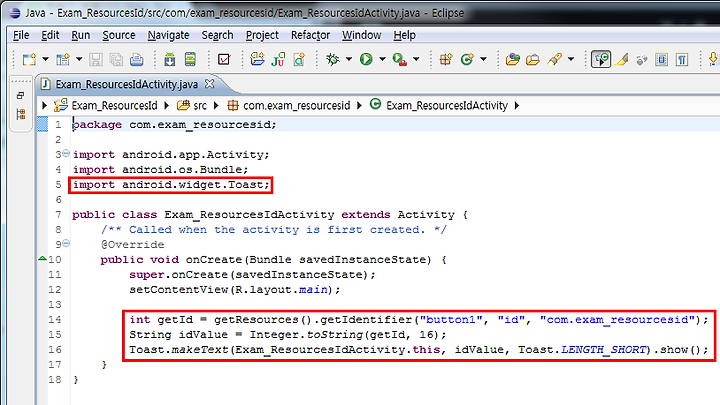Expand the breadcrumb arrow after src
Screen dimensions: 720x405
[x=216, y=106]
